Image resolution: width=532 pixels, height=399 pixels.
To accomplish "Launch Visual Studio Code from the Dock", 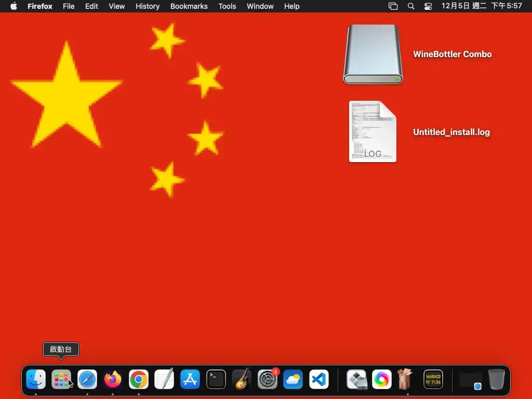I will click(318, 379).
